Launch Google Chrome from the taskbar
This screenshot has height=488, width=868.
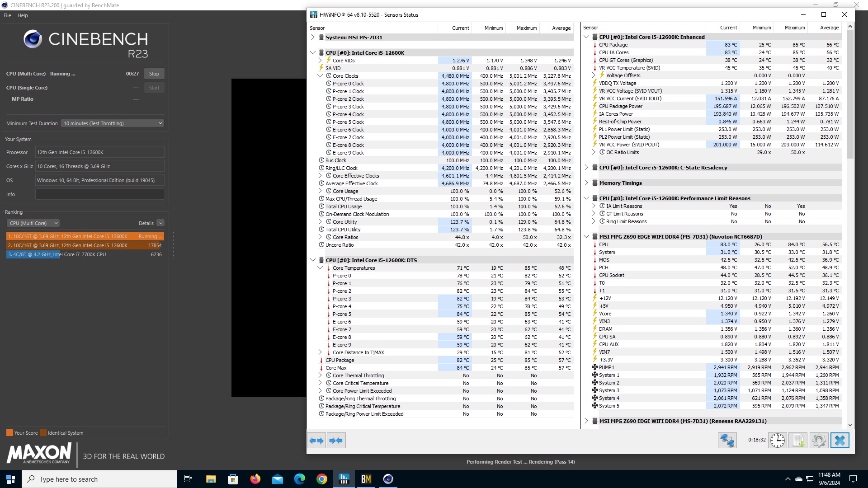(x=321, y=479)
